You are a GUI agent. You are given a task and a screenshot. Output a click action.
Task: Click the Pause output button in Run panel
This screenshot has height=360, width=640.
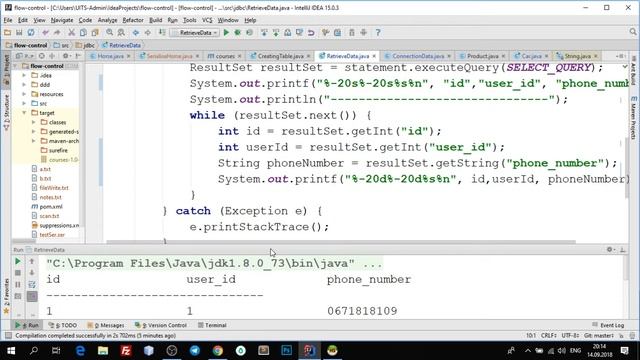click(18, 284)
